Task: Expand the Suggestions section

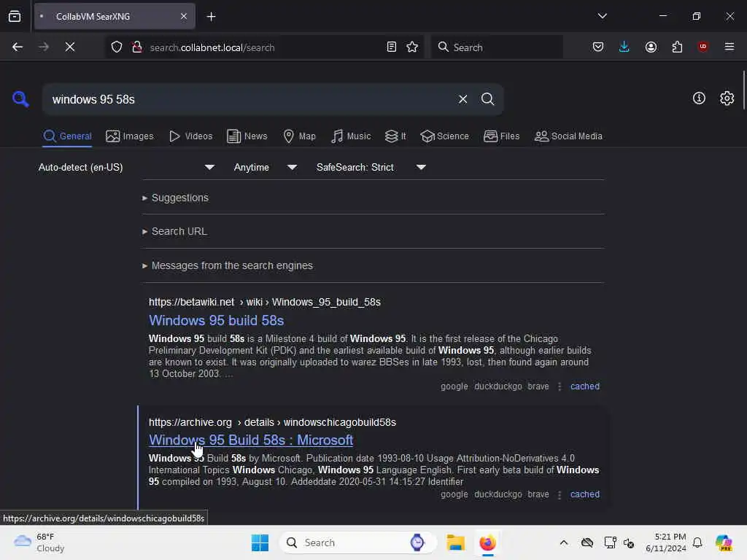Action: coord(175,198)
